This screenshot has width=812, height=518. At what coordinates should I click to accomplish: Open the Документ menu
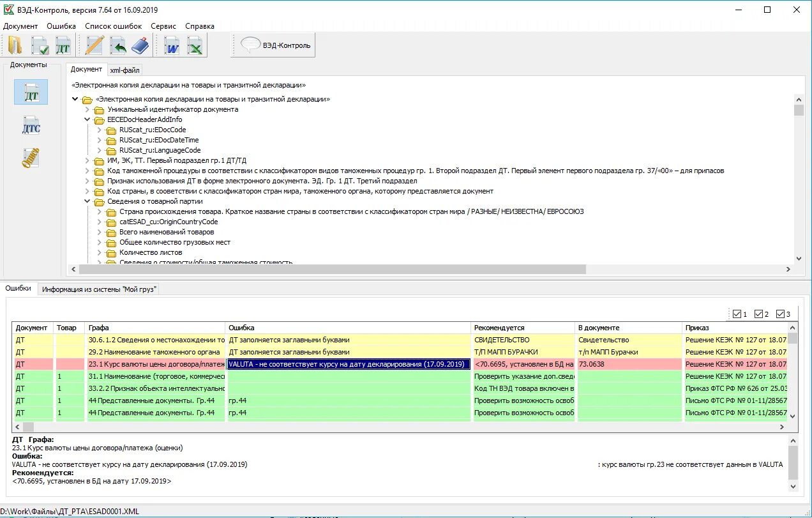tap(20, 26)
